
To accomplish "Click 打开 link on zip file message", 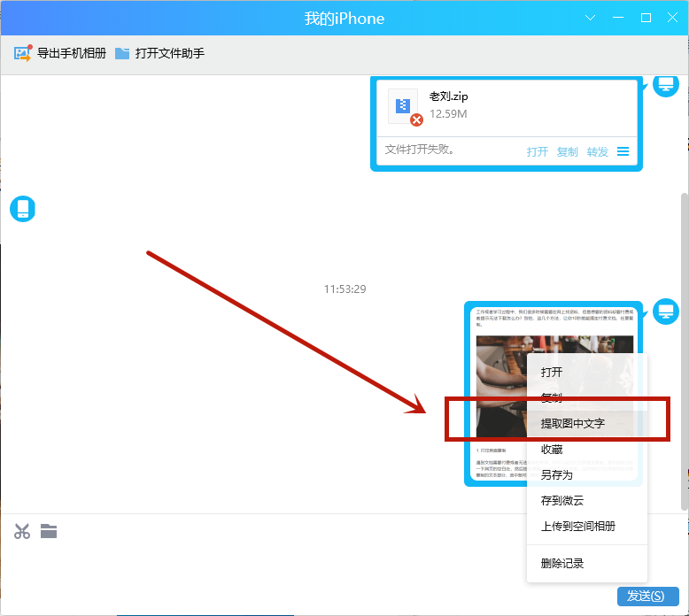I will pyautogui.click(x=538, y=152).
